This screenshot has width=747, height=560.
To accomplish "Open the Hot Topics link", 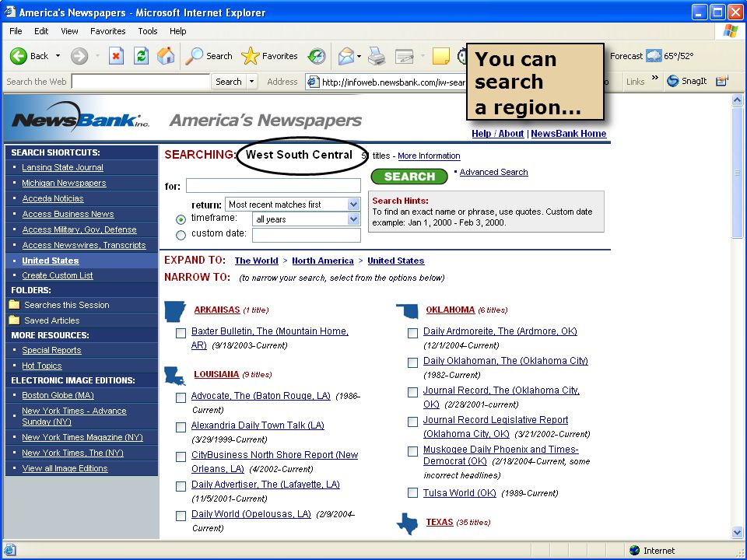I will (42, 366).
